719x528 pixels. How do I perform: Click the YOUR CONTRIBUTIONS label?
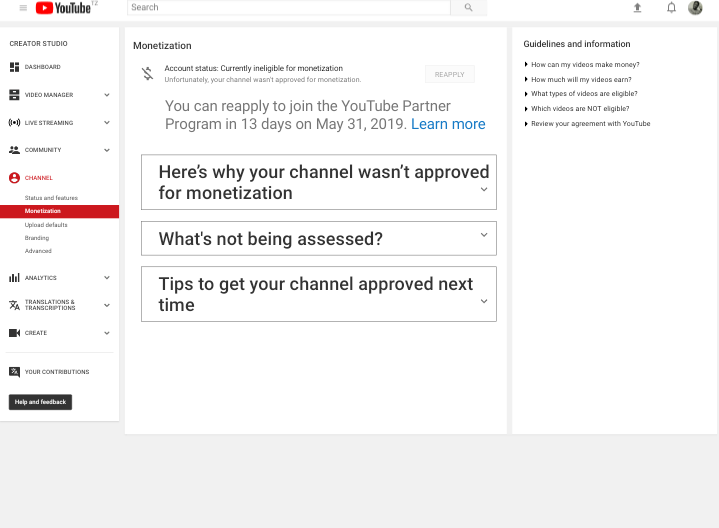pyautogui.click(x=57, y=372)
